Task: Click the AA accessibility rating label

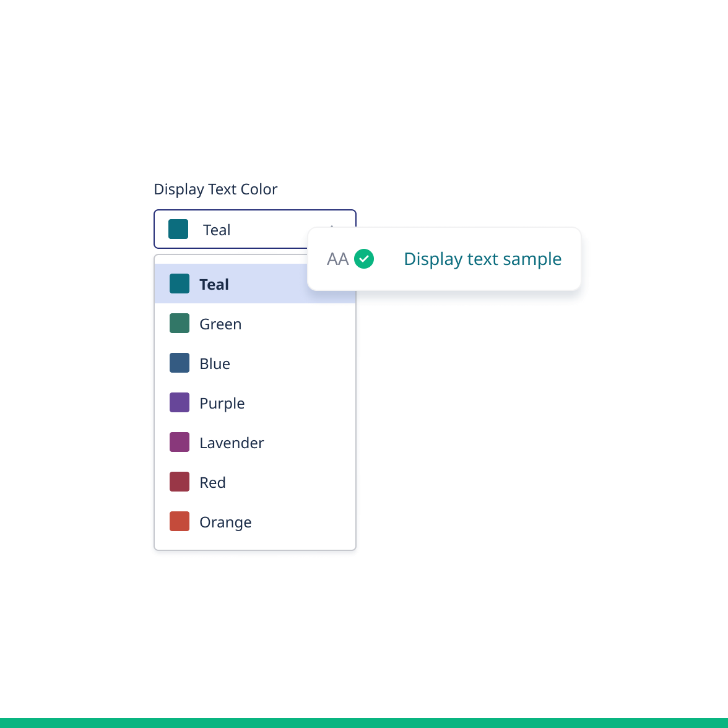Action: tap(337, 259)
